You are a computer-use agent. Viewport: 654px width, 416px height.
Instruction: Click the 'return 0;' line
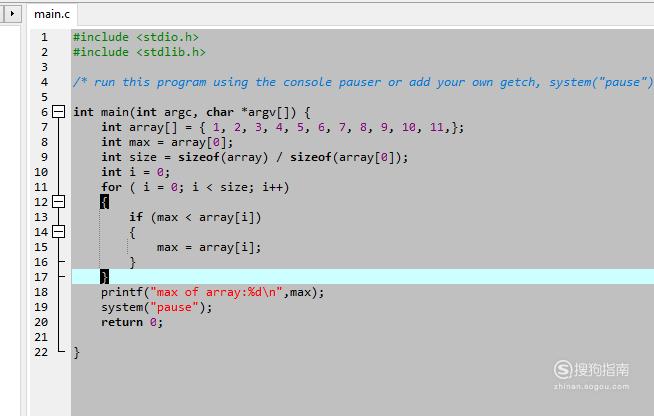(132, 322)
